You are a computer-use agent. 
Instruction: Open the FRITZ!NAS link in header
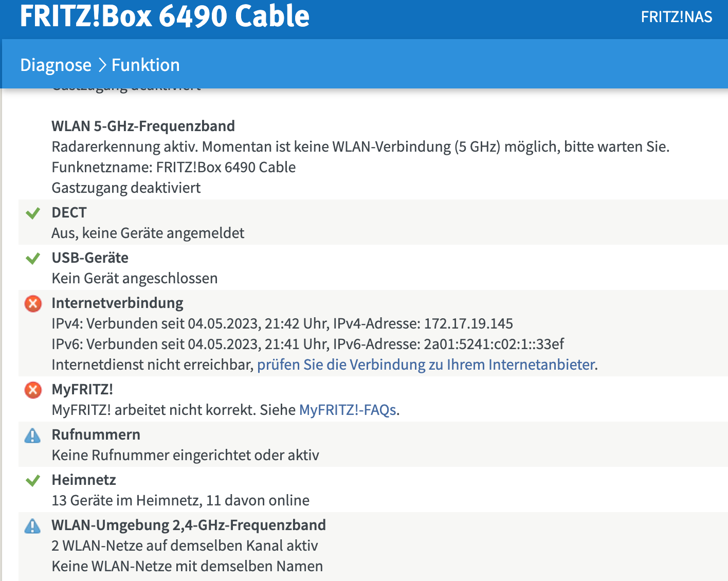676,17
